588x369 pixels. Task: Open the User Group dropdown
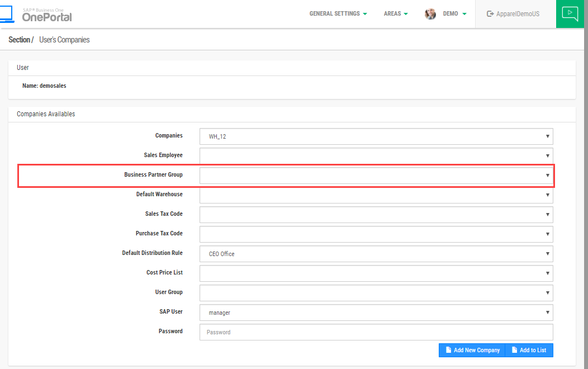click(x=376, y=293)
